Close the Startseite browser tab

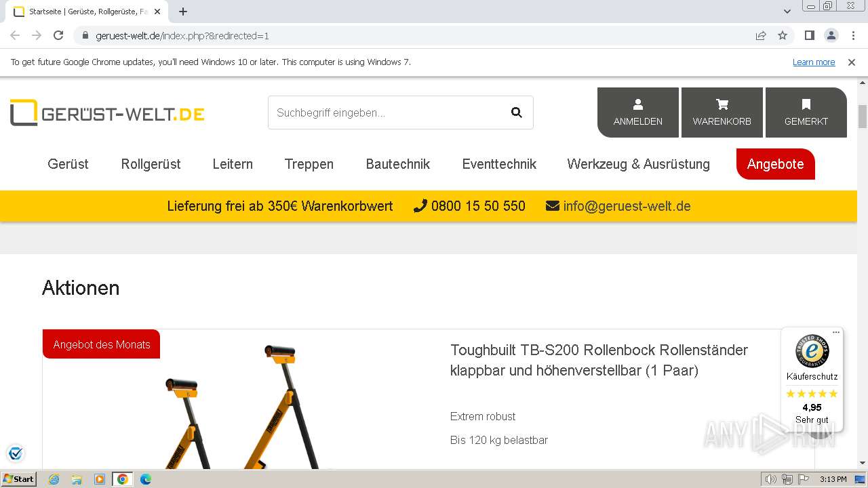coord(157,12)
